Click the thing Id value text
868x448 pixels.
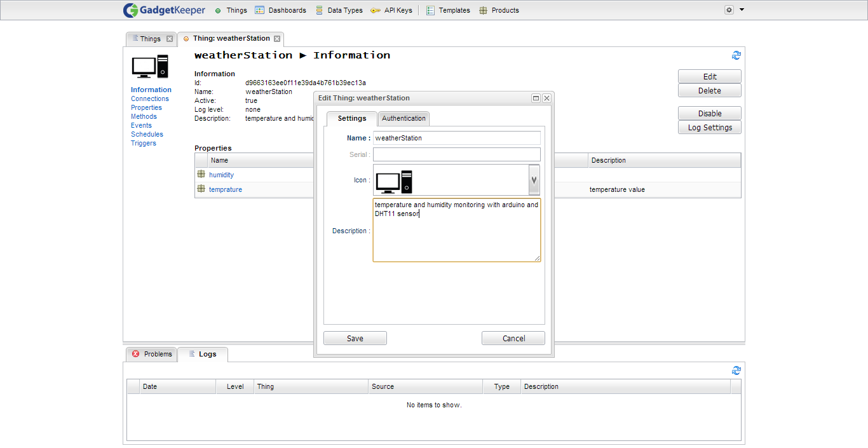[306, 83]
